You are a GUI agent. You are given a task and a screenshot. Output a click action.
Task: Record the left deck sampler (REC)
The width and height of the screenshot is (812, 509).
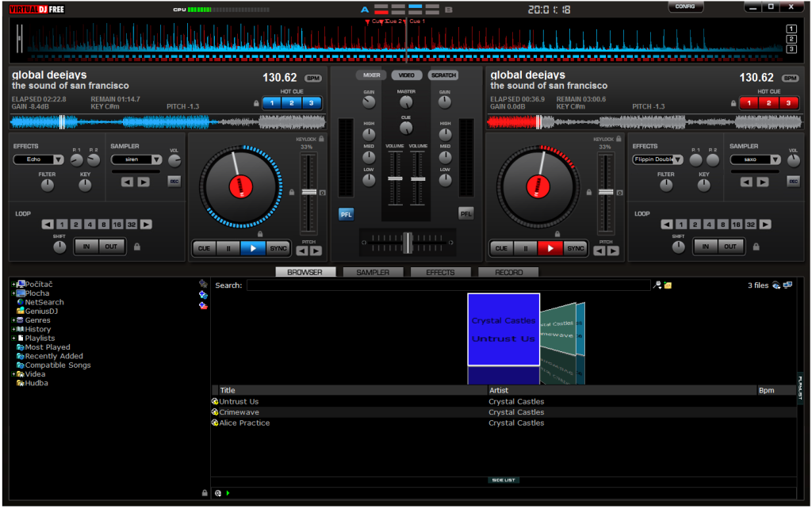coord(174,182)
